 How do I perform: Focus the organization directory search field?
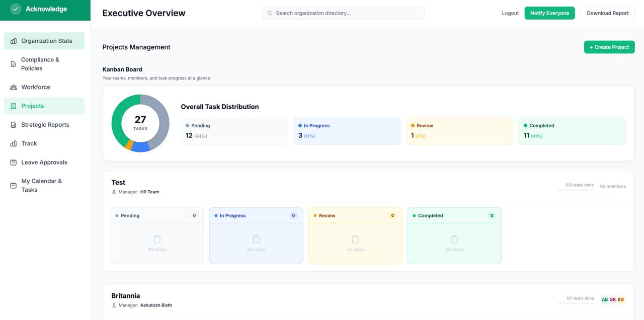tap(347, 13)
